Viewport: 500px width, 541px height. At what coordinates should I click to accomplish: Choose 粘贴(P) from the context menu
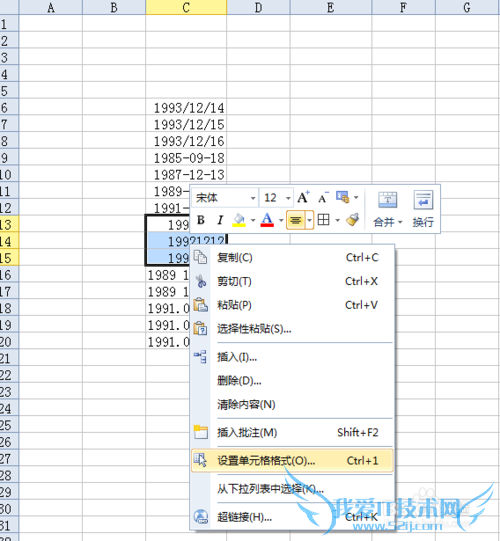[292, 305]
